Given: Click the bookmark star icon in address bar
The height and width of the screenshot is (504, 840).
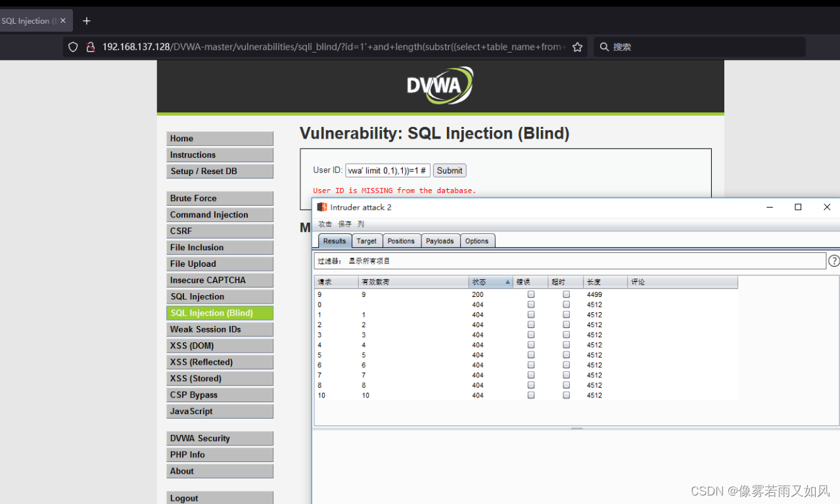Looking at the screenshot, I should 577,47.
